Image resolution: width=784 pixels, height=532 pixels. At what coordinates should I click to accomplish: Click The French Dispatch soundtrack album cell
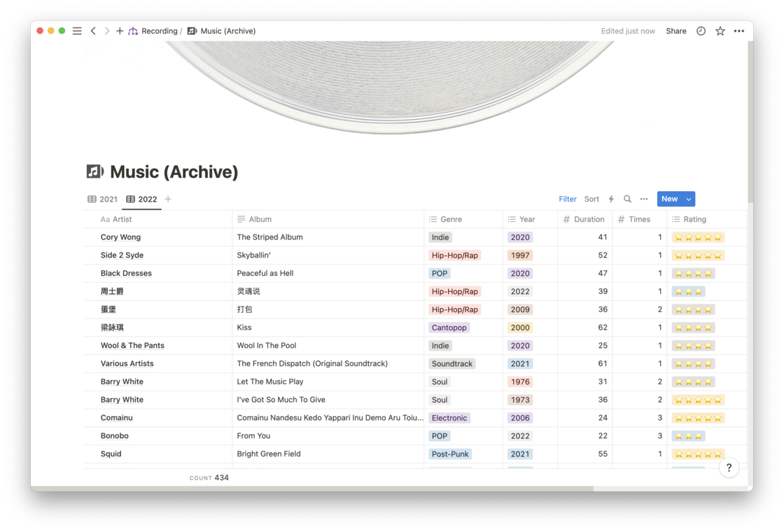[x=328, y=363]
